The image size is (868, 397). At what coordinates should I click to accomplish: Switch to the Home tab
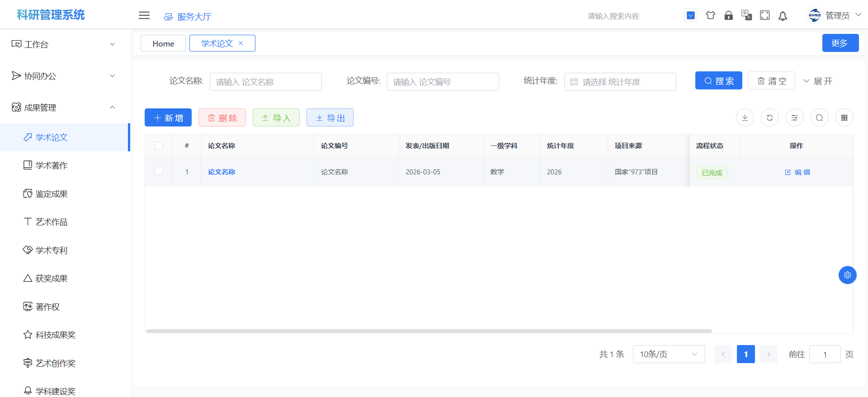tap(163, 43)
